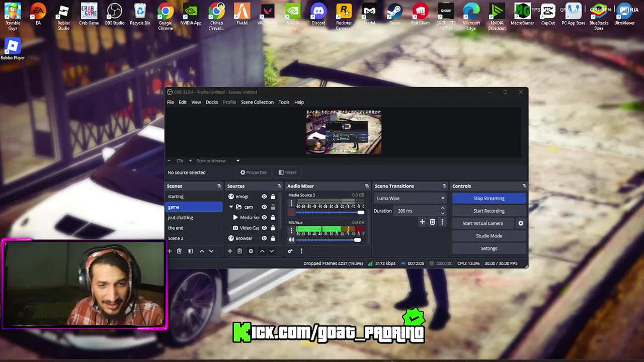Image resolution: width=644 pixels, height=362 pixels.
Task: Open the View menu
Action: 196,102
